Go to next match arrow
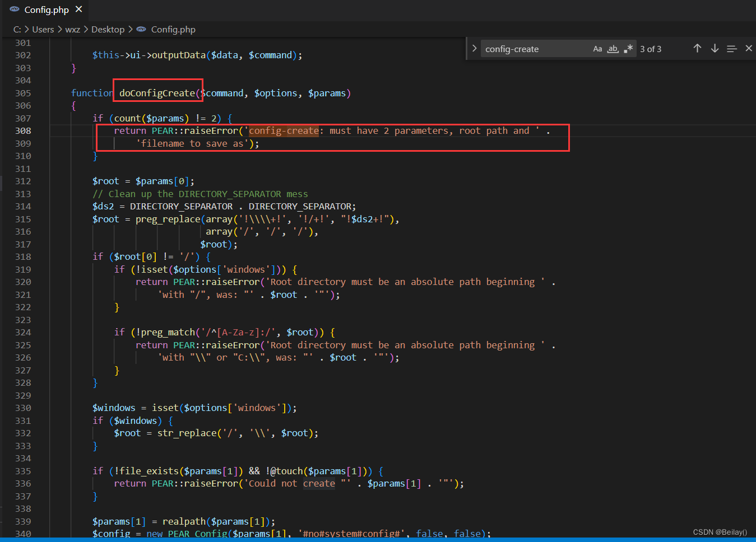Viewport: 756px width, 542px height. pyautogui.click(x=715, y=49)
